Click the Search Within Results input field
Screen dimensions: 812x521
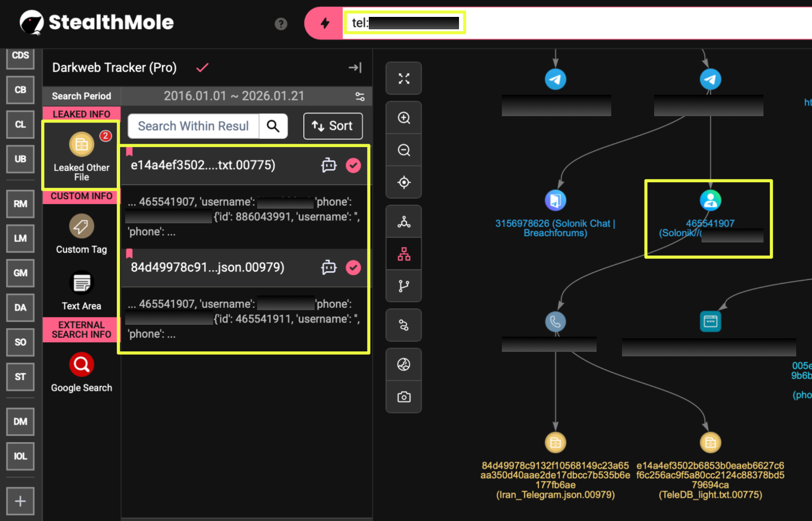[193, 126]
